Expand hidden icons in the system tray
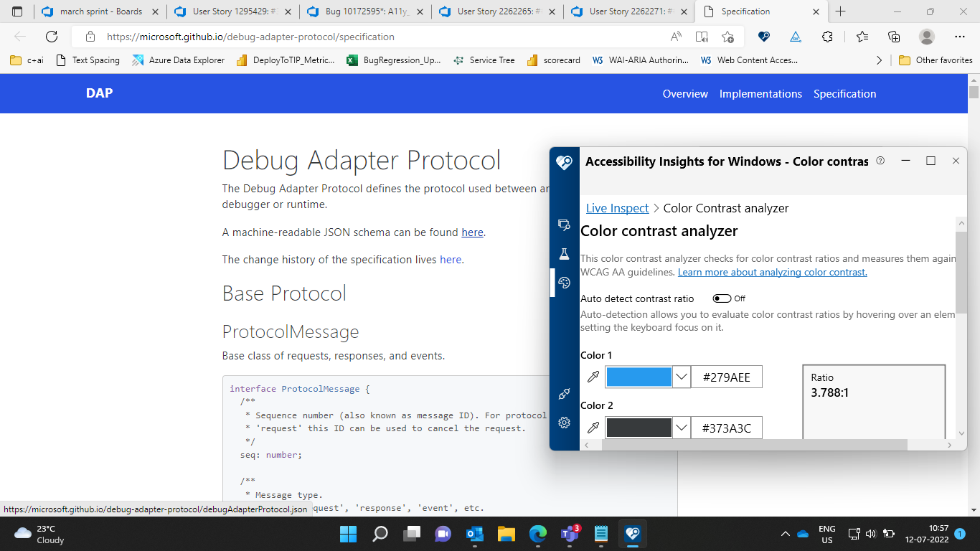The image size is (980, 551). (x=785, y=534)
